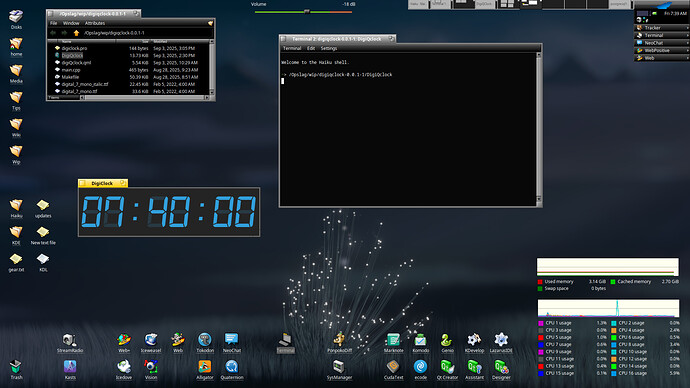Viewport: 690px width, 388px height.
Task: Expand Terminal entry in Deskbar
Action: [x=661, y=35]
